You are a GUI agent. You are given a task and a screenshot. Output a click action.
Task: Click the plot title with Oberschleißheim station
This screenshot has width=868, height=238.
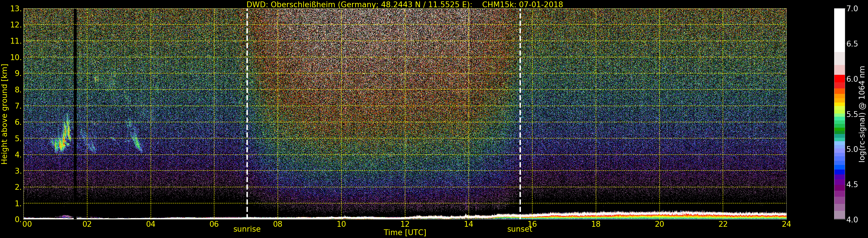point(404,4)
